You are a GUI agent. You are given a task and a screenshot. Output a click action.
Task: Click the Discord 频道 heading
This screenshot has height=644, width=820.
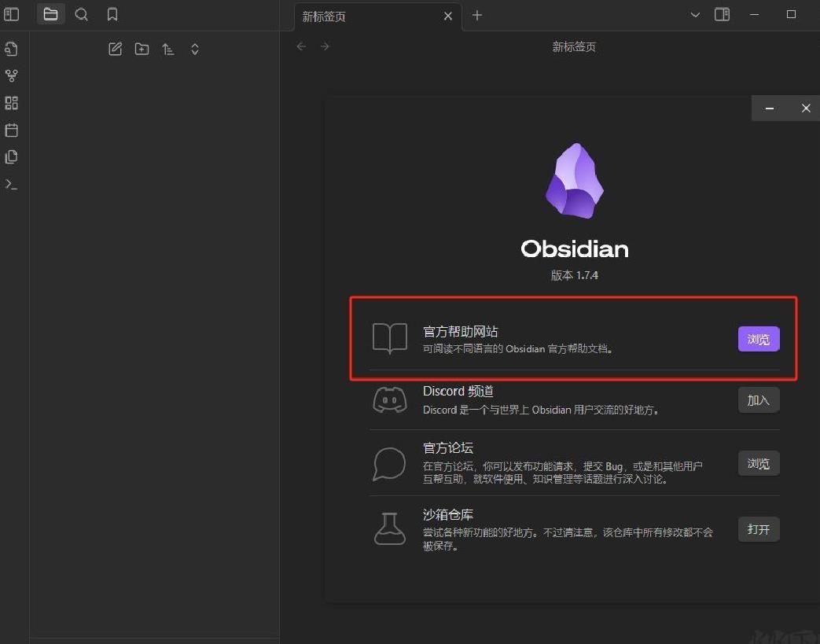coord(458,392)
